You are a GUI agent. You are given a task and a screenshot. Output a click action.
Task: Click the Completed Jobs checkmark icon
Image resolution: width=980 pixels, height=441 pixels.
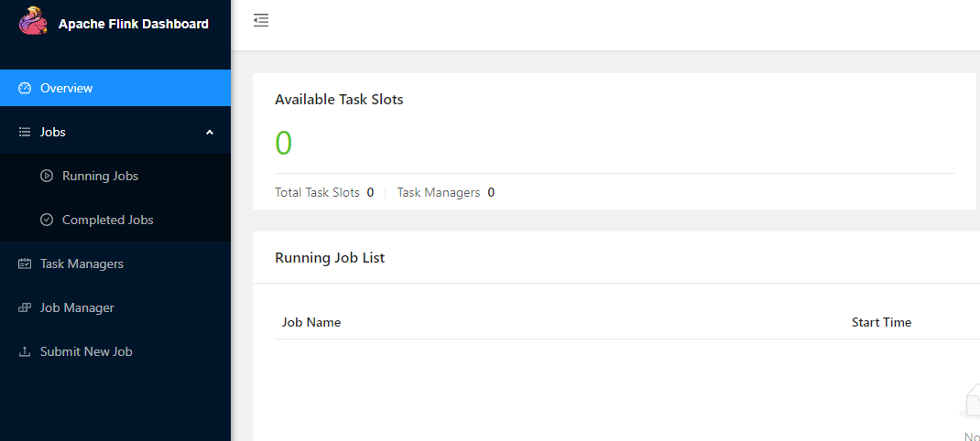pos(47,220)
